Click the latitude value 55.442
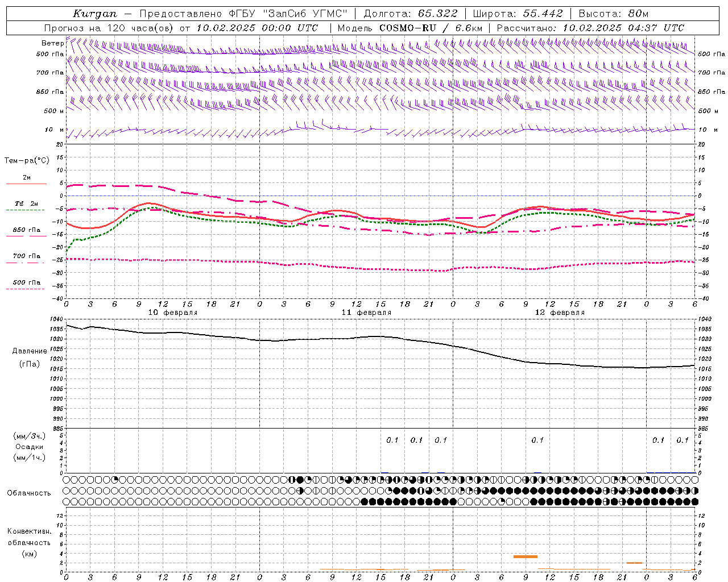 (543, 14)
